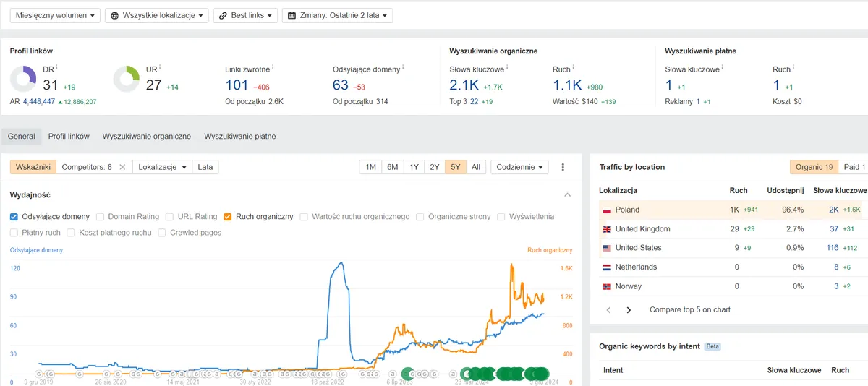Click the AR value 4,448,447
Screen dimensions: 868x386
(39, 102)
